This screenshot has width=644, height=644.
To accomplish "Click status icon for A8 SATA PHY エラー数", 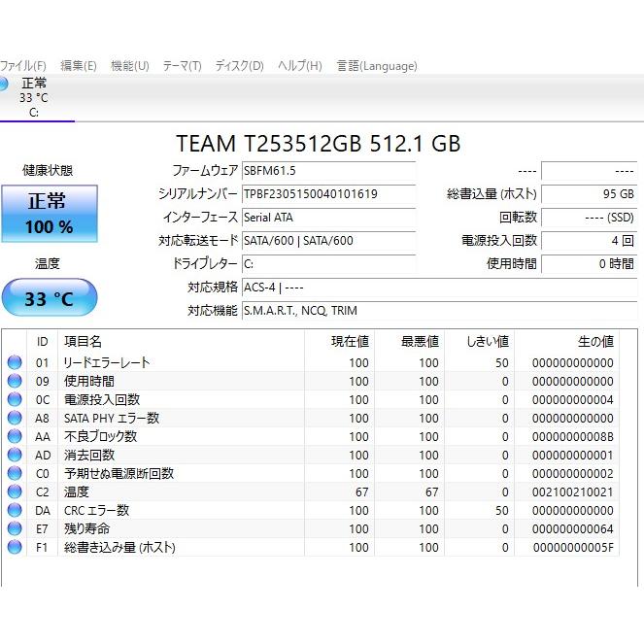I will pyautogui.click(x=15, y=418).
